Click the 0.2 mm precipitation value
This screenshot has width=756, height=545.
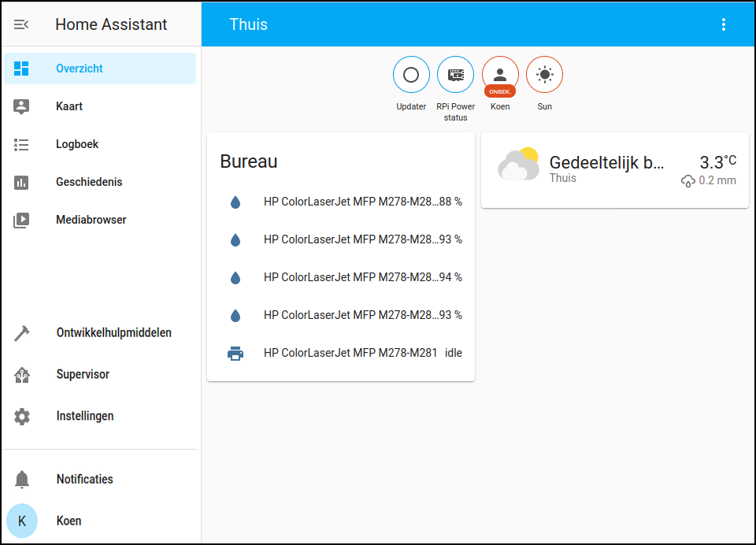(x=717, y=181)
